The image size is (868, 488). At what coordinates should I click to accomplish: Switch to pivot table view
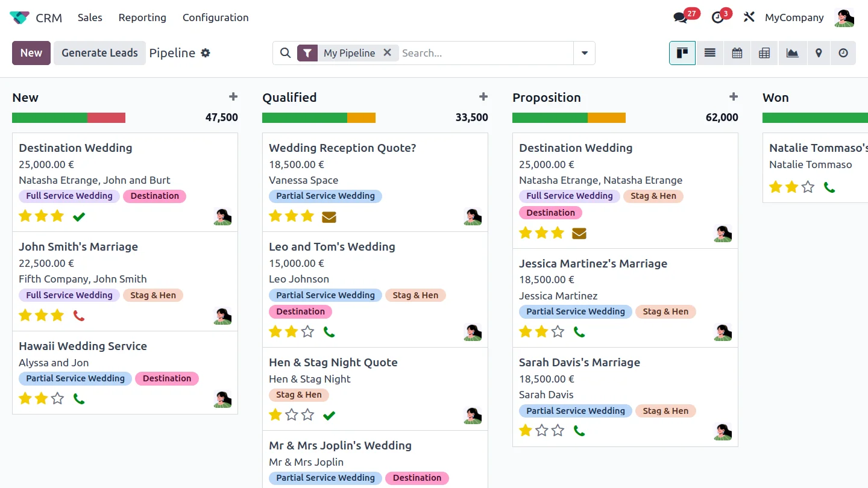point(764,53)
